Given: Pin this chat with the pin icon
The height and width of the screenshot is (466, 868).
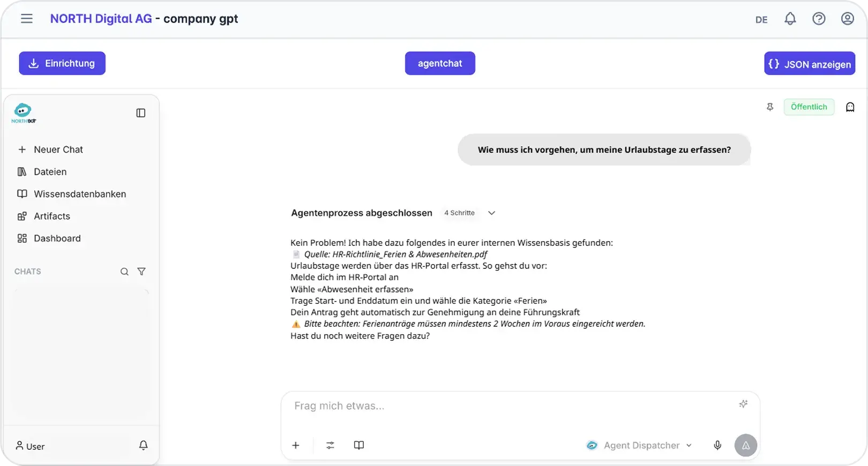Looking at the screenshot, I should pyautogui.click(x=770, y=107).
